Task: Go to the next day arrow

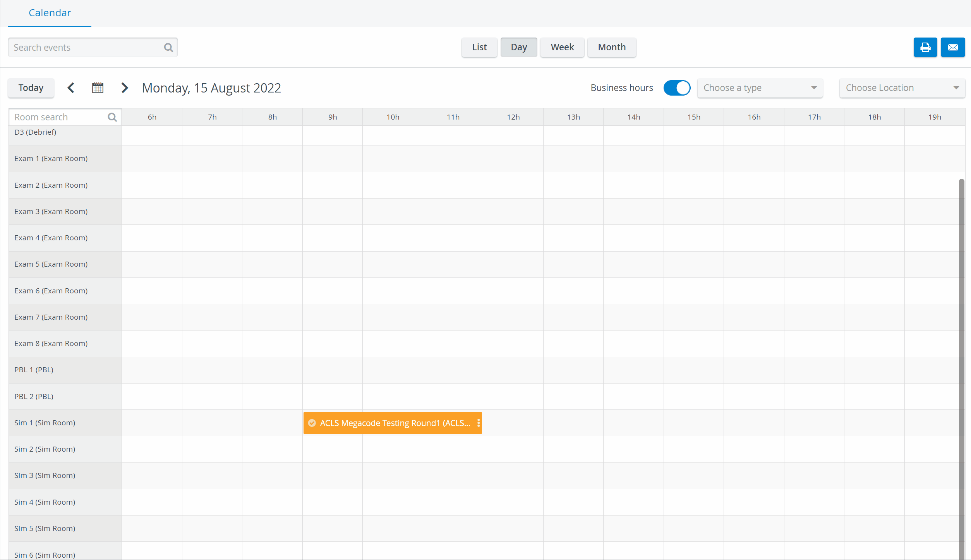Action: coord(124,88)
